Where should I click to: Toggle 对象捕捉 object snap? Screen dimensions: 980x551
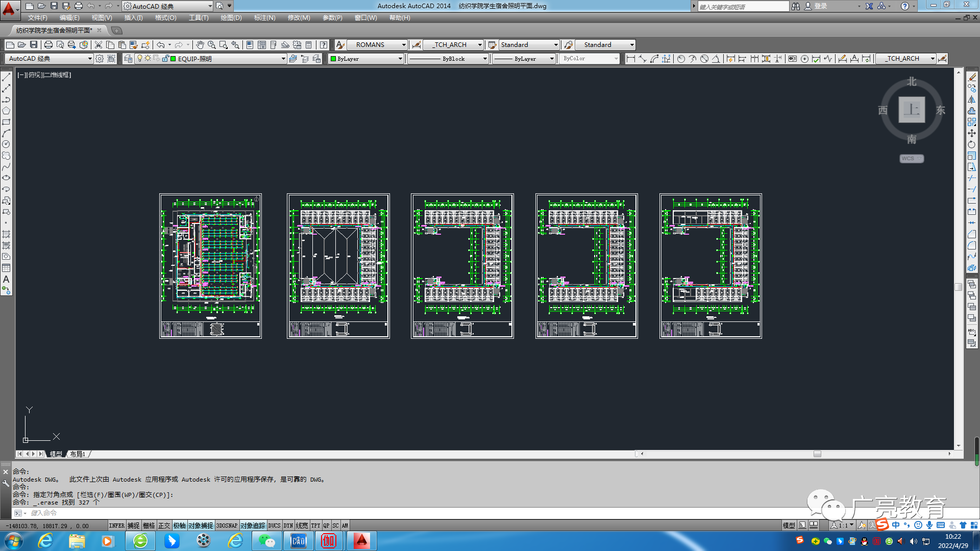click(201, 525)
